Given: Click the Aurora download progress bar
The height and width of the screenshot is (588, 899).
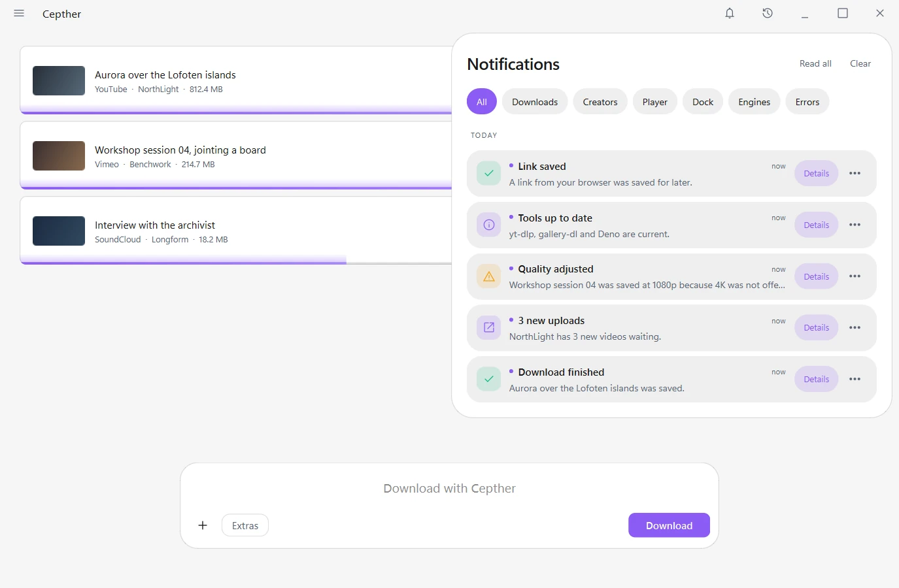Looking at the screenshot, I should tap(236, 112).
